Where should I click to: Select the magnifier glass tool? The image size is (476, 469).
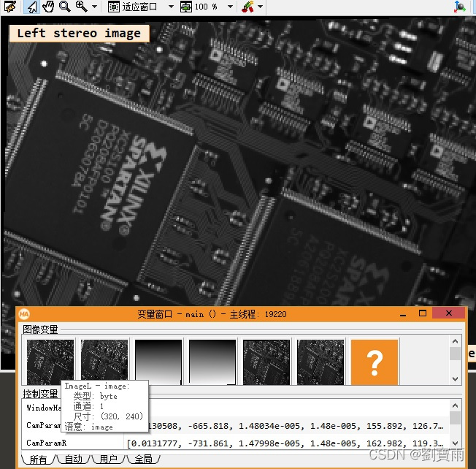(65, 7)
